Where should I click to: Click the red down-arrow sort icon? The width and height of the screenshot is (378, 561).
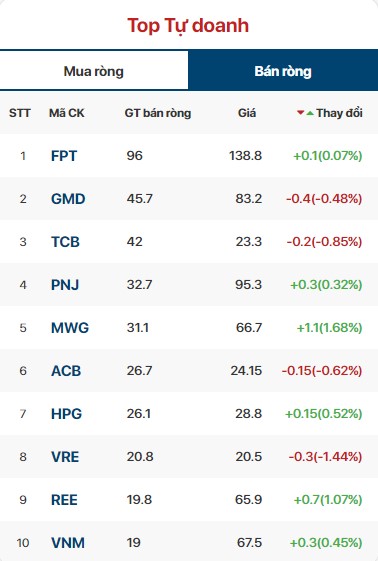tap(300, 113)
